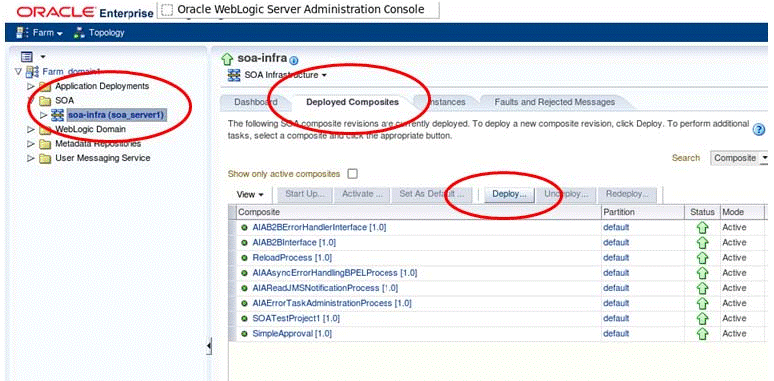The height and width of the screenshot is (381, 774).
Task: Click the Oracle Enterprise logo
Action: (85, 12)
